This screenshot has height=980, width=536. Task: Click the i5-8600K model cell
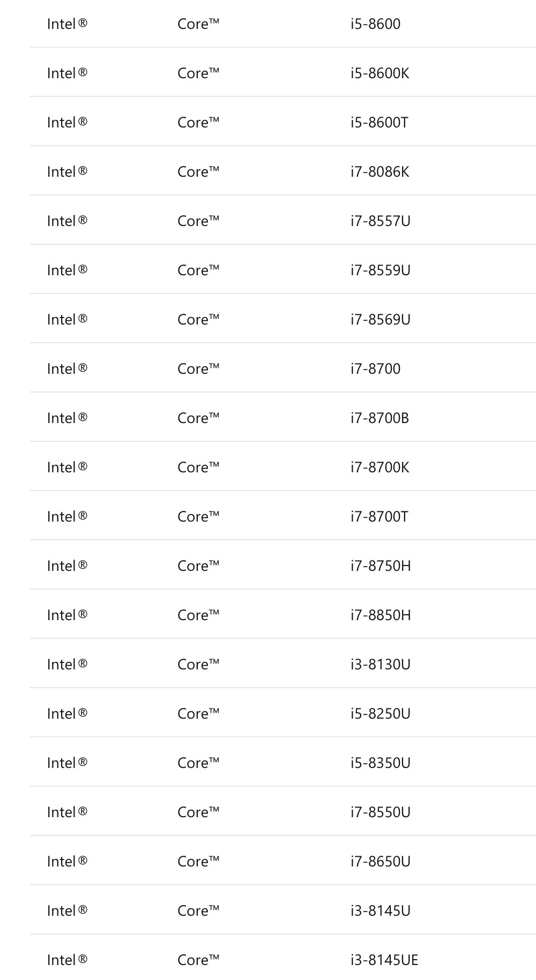(x=379, y=73)
